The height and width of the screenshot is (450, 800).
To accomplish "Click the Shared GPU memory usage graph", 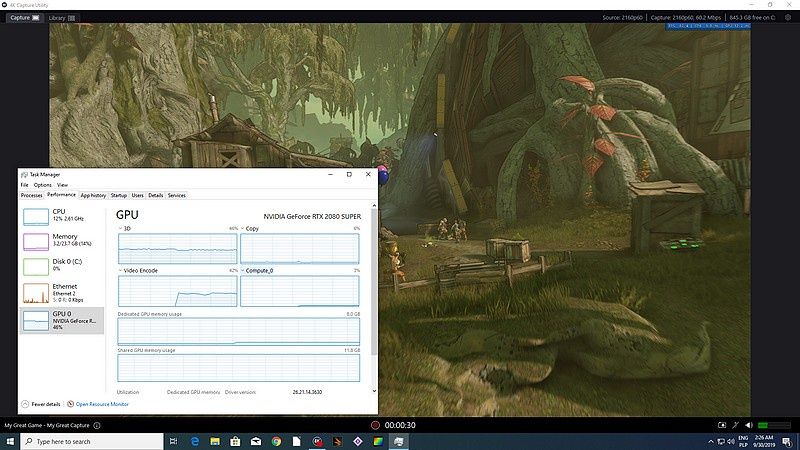I will [x=238, y=368].
